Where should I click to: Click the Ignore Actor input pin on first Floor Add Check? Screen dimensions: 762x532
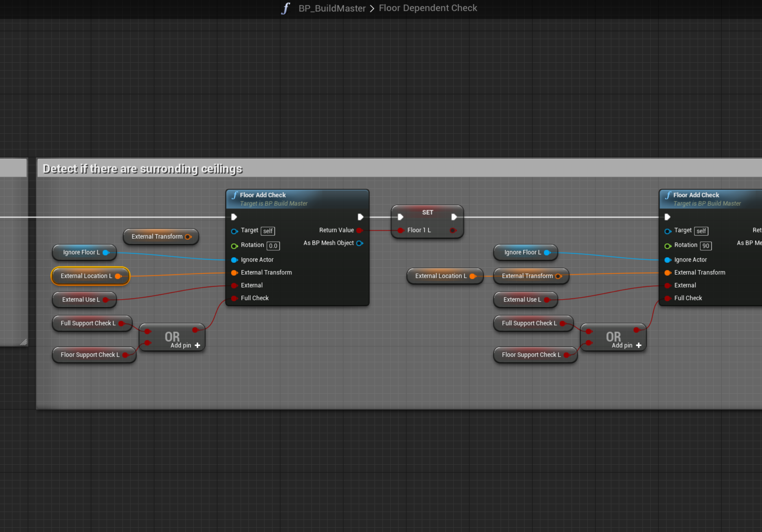click(234, 260)
